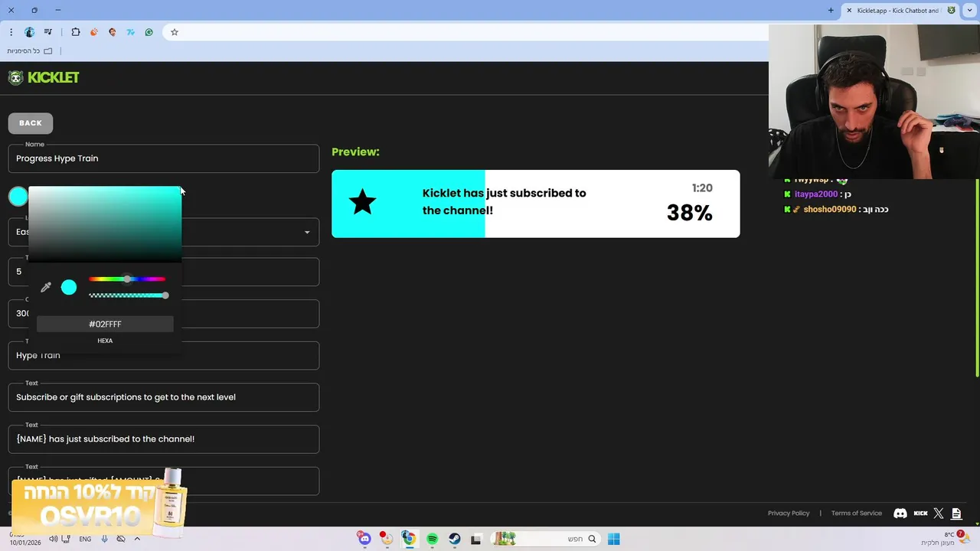Click chat username itaypa2000
The width and height of the screenshot is (980, 551).
[815, 194]
